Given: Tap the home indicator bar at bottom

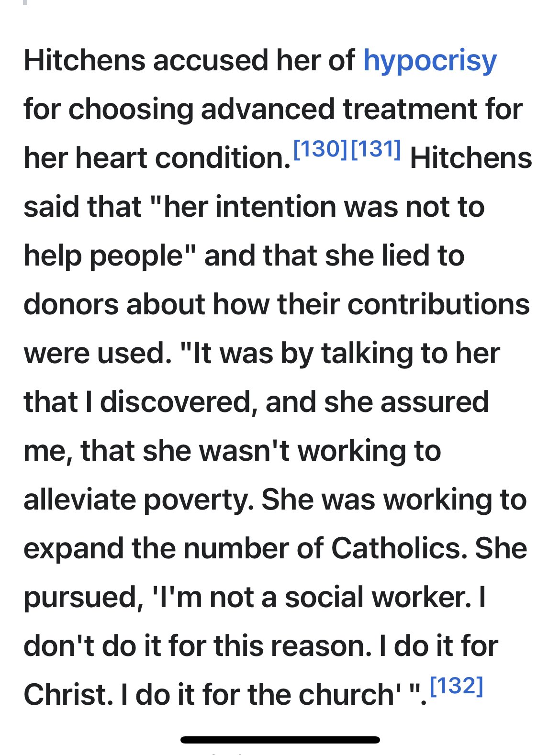Looking at the screenshot, I should pos(280,740).
